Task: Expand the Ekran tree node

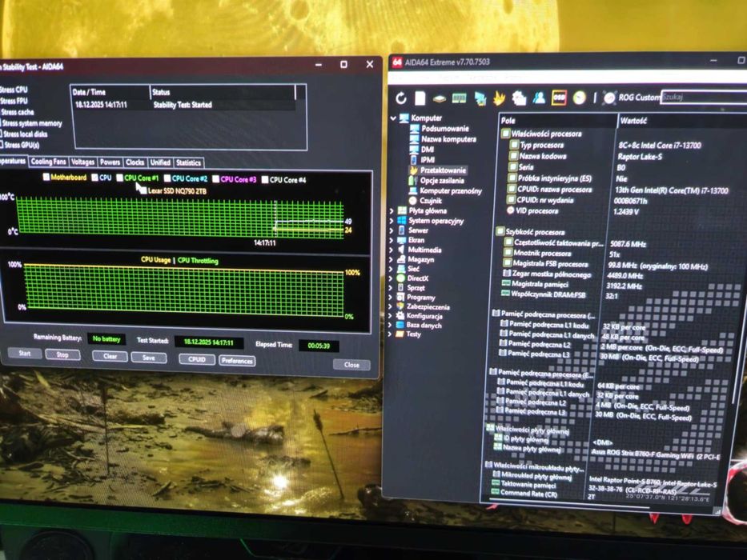Action: [392, 240]
